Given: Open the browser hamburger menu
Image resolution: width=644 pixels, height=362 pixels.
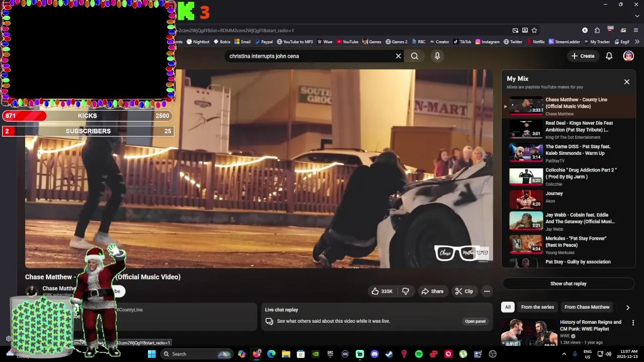Looking at the screenshot, I should point(636,30).
